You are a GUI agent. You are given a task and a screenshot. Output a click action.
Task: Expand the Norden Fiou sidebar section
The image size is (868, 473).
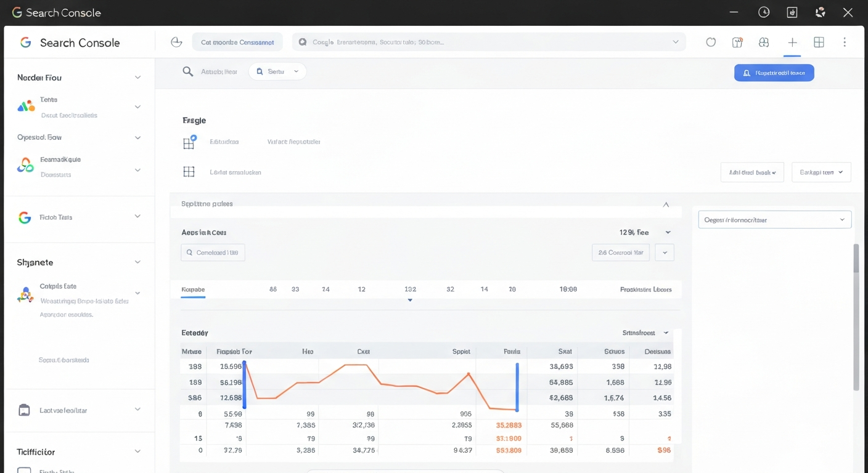[137, 78]
